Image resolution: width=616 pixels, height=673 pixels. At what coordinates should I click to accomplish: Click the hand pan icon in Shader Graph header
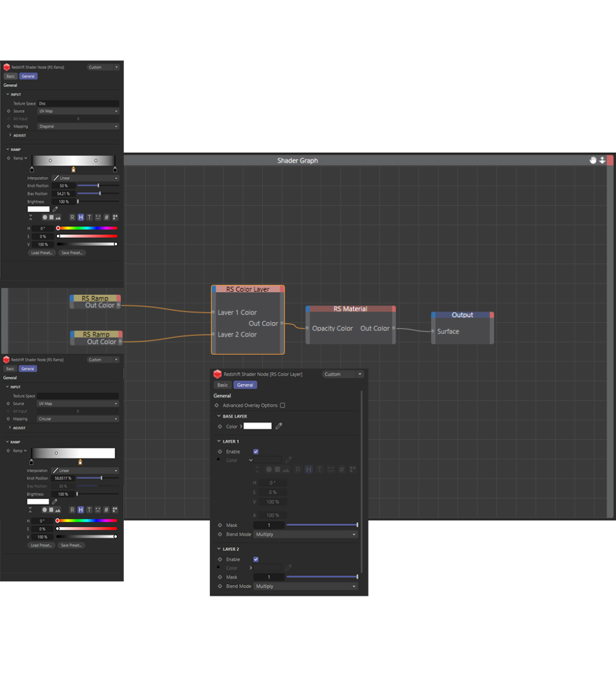593,160
